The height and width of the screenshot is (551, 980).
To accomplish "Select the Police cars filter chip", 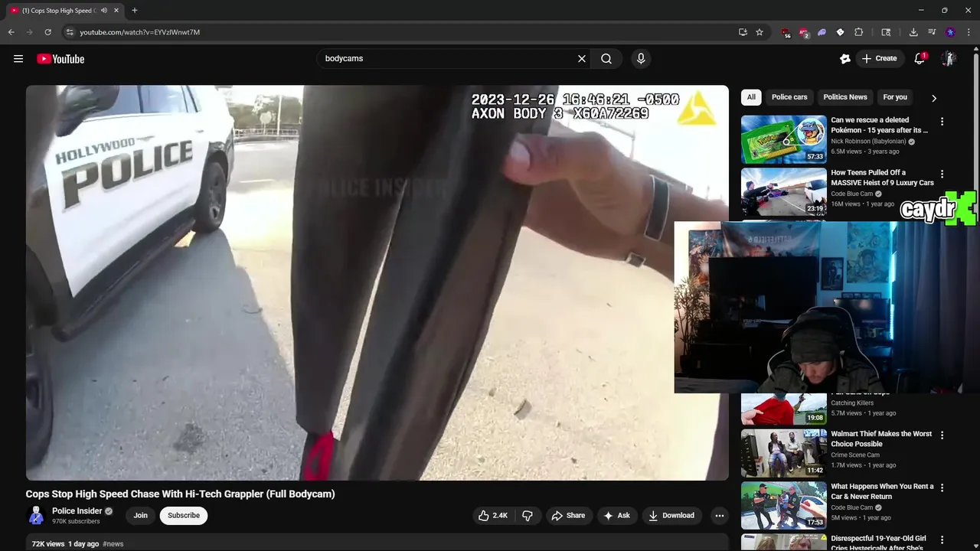I will (789, 97).
